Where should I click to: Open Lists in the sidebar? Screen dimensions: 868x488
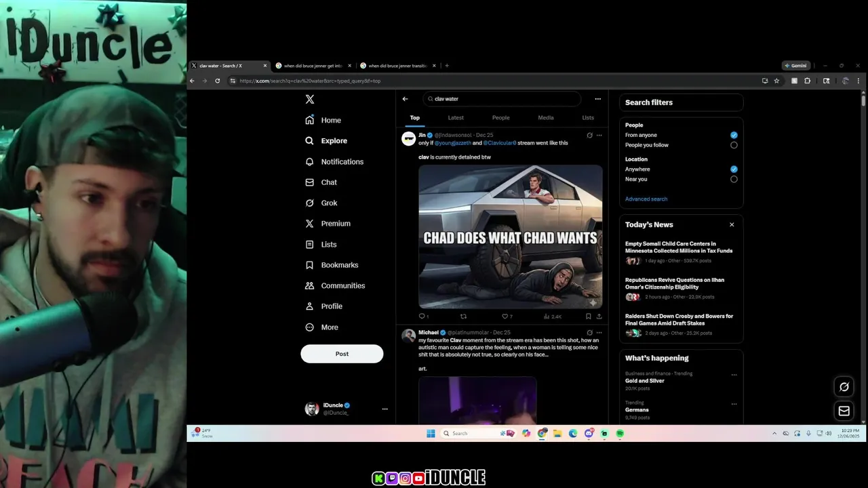tap(321, 245)
